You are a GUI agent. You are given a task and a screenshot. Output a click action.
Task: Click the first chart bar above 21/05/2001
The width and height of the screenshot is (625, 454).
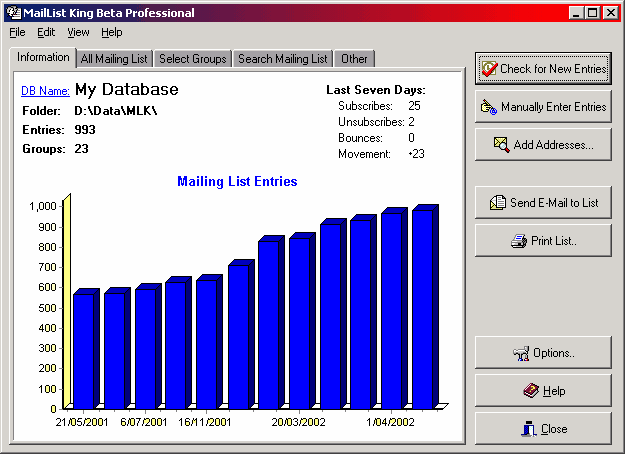click(x=86, y=349)
